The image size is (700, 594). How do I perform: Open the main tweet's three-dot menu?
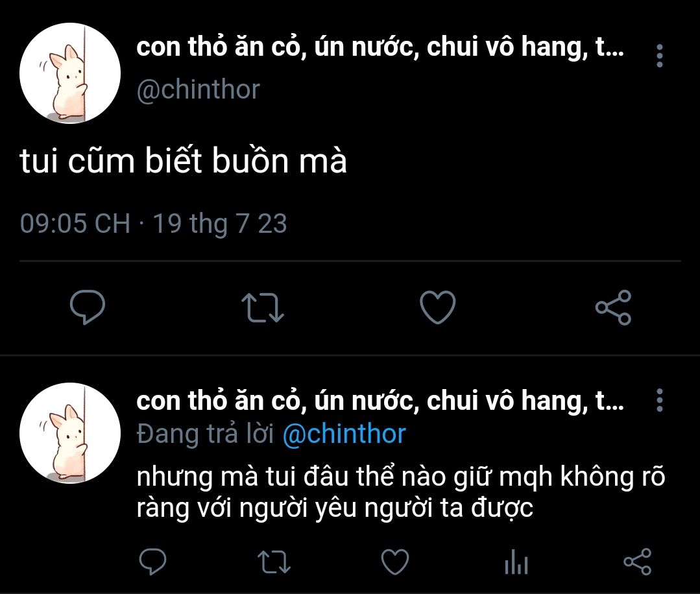coord(659,56)
